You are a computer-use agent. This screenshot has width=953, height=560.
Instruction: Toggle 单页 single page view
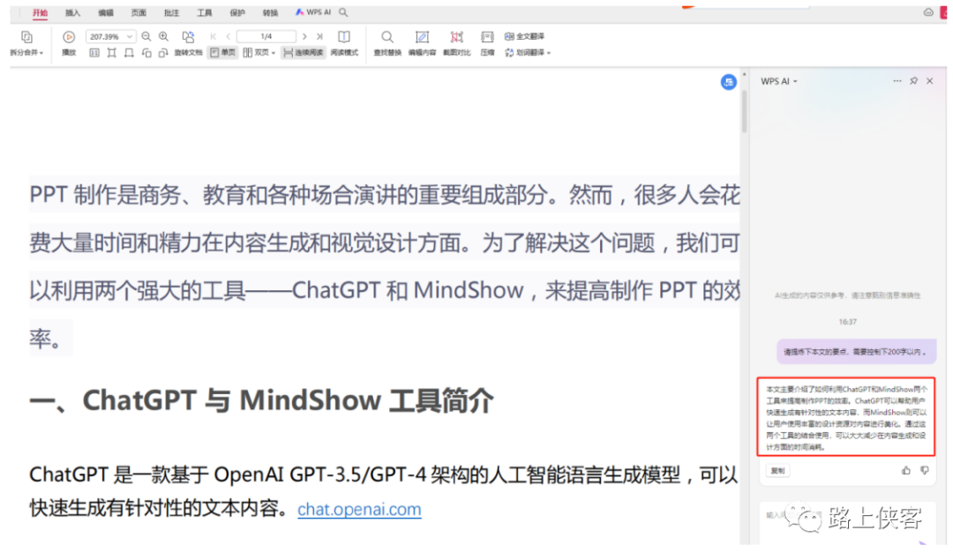(223, 53)
